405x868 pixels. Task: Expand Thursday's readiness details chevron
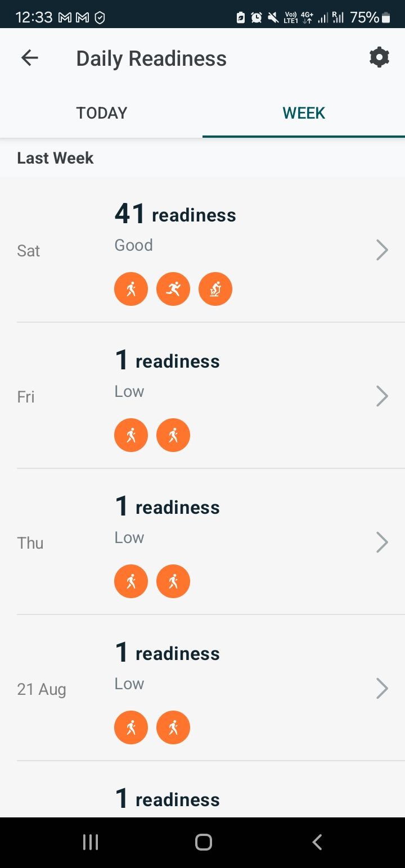(x=382, y=542)
